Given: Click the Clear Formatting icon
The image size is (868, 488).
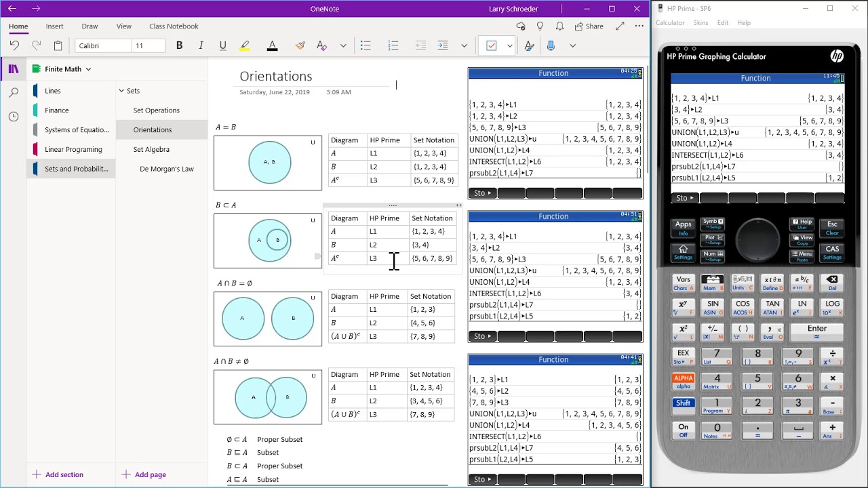Looking at the screenshot, I should point(321,45).
